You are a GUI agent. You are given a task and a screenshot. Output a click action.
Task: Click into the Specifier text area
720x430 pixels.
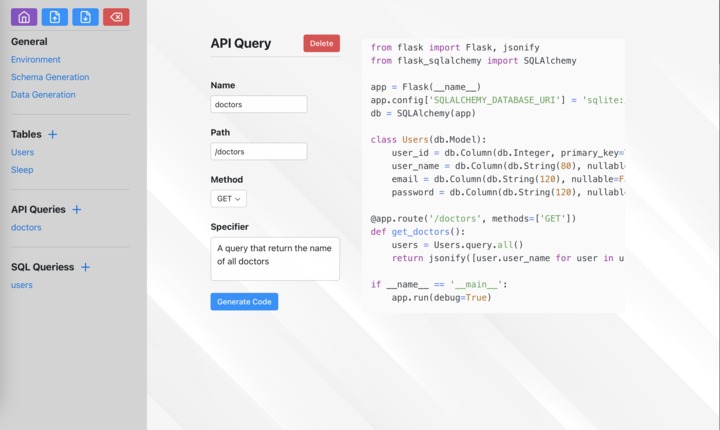click(x=275, y=259)
